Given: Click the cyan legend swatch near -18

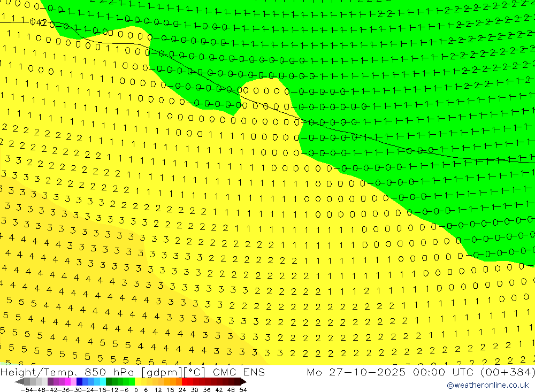Looking at the screenshot, I should click(103, 381).
